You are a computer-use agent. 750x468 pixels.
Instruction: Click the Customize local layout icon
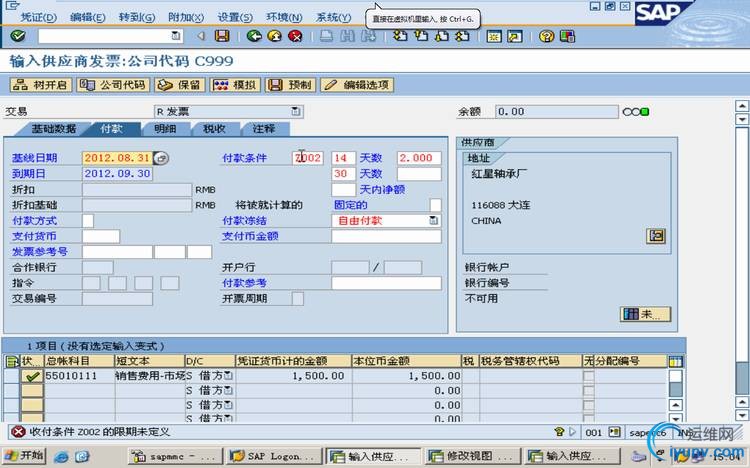coord(567,36)
